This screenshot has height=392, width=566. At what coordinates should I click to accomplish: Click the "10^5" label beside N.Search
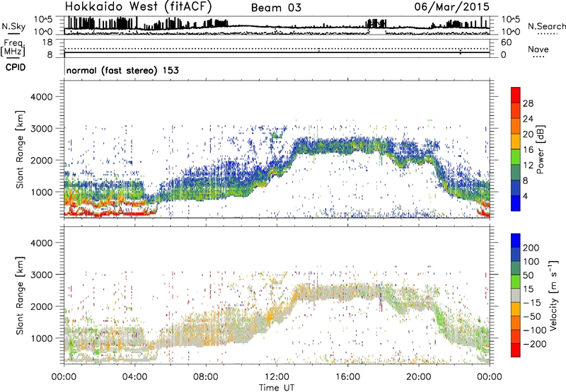[511, 20]
